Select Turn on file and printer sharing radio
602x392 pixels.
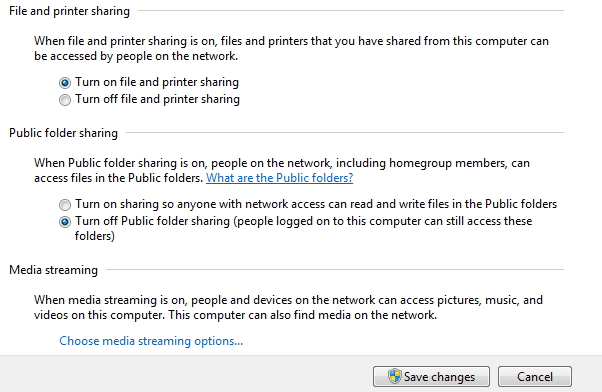coord(65,83)
